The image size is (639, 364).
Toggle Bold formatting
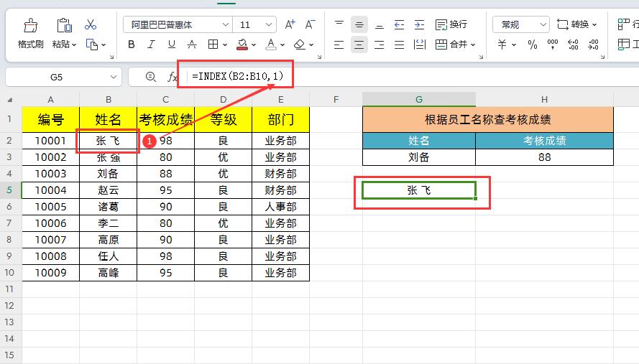(x=132, y=45)
